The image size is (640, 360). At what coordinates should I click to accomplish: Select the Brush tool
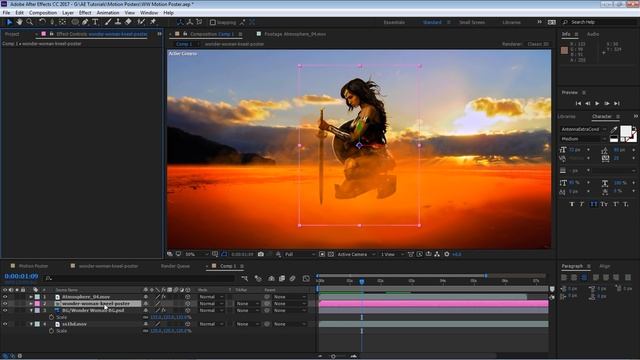tap(108, 22)
